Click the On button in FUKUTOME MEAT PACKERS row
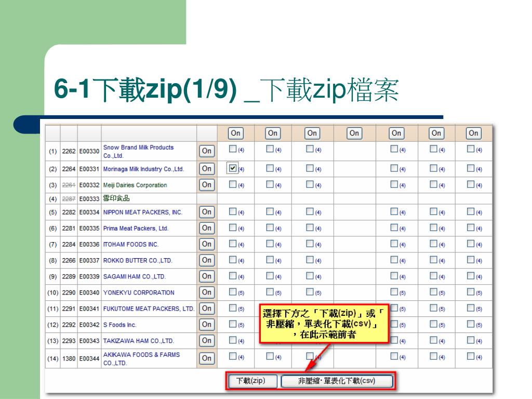 [207, 309]
